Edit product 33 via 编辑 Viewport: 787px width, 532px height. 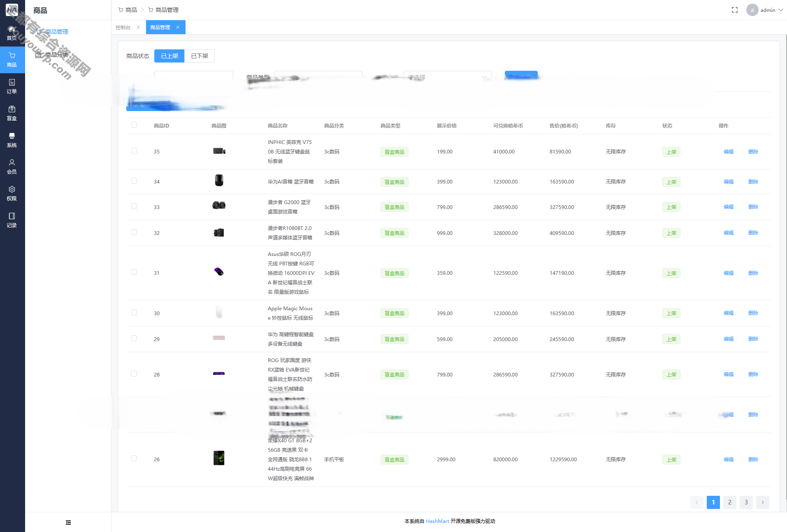pos(729,207)
